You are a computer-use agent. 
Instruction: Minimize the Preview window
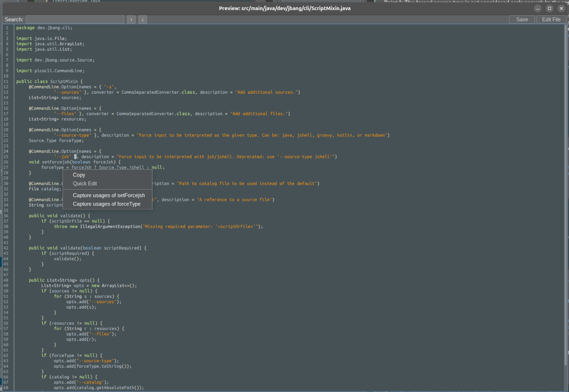(x=538, y=8)
